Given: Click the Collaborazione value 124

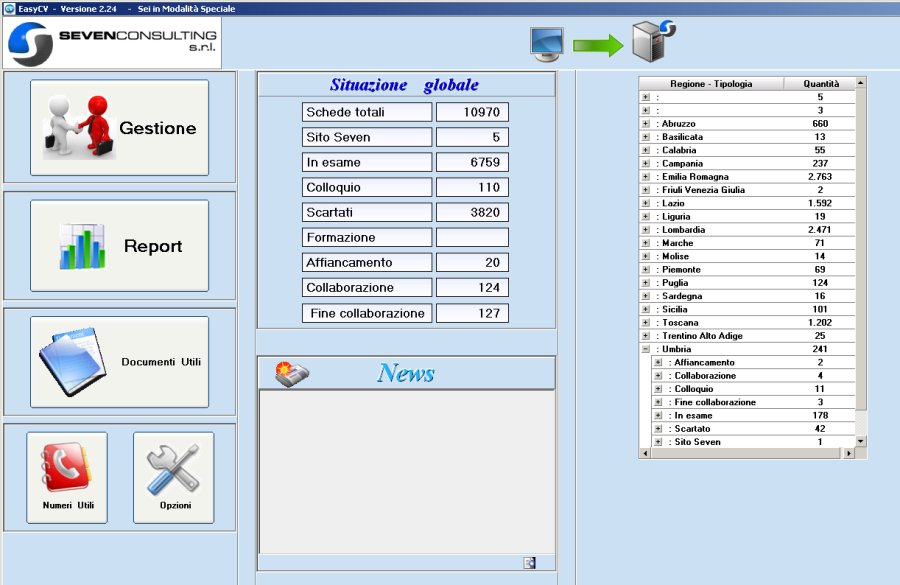Looking at the screenshot, I should pos(472,288).
